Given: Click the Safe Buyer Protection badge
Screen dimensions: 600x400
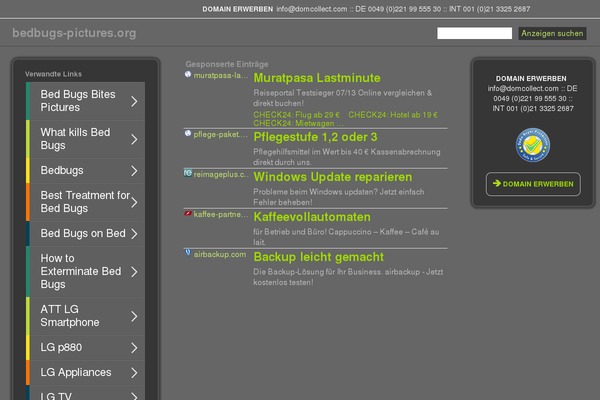Looking at the screenshot, I should [x=533, y=145].
